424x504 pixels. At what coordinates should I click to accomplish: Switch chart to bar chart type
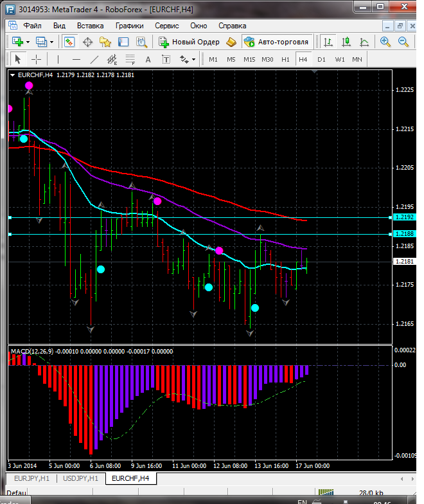(328, 42)
